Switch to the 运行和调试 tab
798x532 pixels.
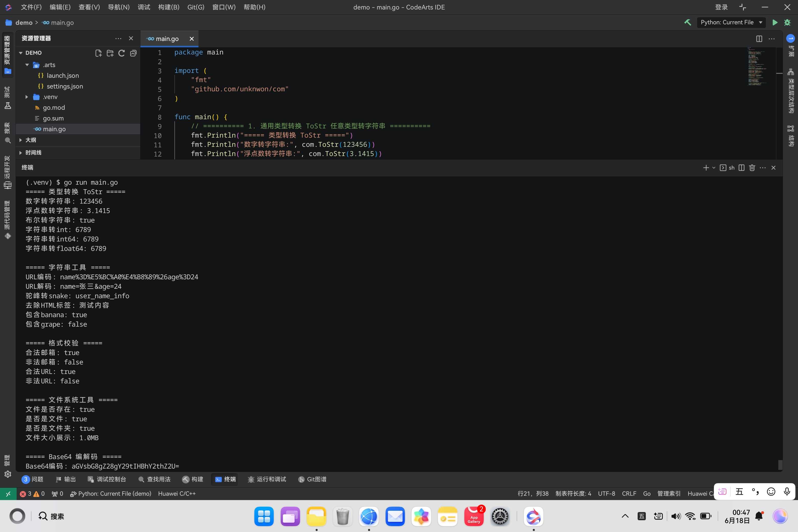pos(267,479)
